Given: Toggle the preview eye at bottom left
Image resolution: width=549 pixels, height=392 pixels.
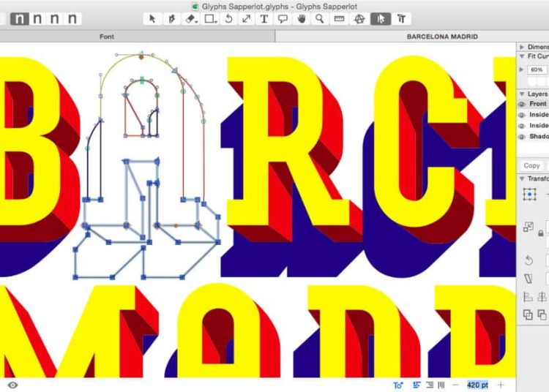Looking at the screenshot, I should coord(12,385).
